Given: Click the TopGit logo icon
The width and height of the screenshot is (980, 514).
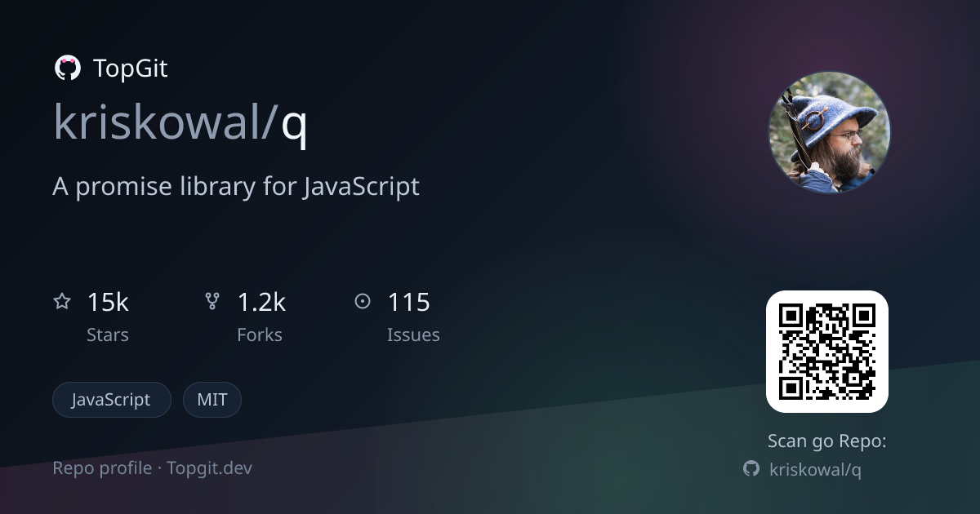Looking at the screenshot, I should tap(67, 69).
